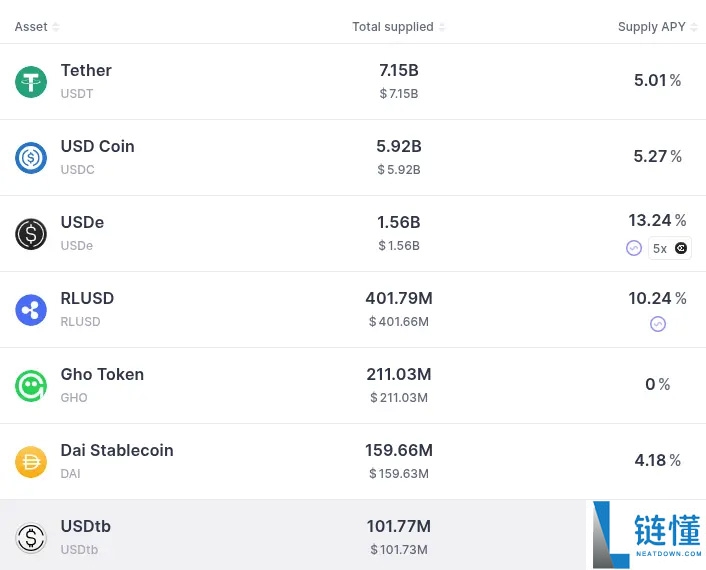Click the 5.27 % supply APY
Image resolution: width=706 pixels, height=570 pixels.
[657, 157]
